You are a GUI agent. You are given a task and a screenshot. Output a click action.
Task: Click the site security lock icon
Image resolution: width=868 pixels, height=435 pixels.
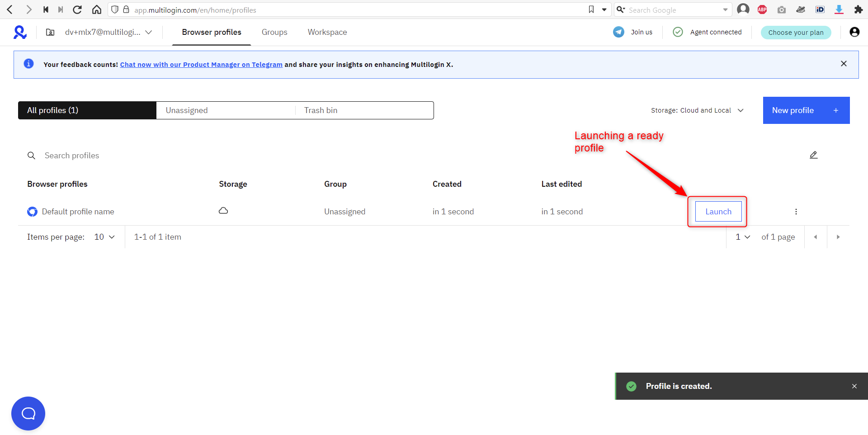pyautogui.click(x=126, y=9)
